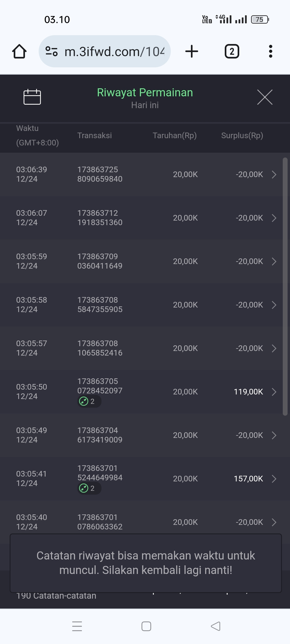The width and height of the screenshot is (290, 644).
Task: Tap the browser home icon
Action: pos(19,51)
